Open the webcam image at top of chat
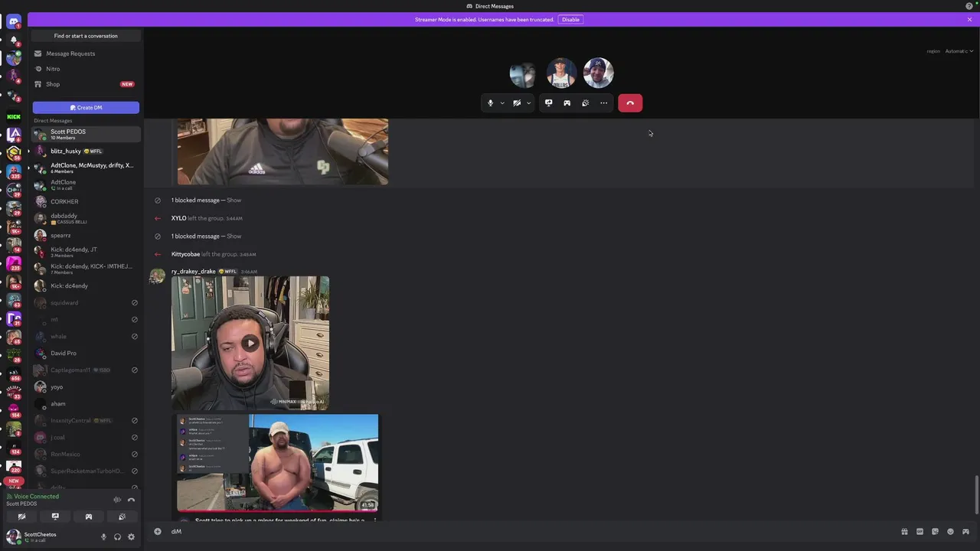The height and width of the screenshot is (551, 980). [x=283, y=152]
